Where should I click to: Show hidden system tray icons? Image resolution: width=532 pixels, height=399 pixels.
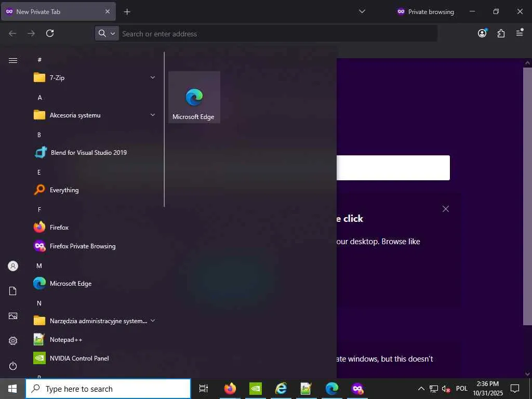coord(421,389)
